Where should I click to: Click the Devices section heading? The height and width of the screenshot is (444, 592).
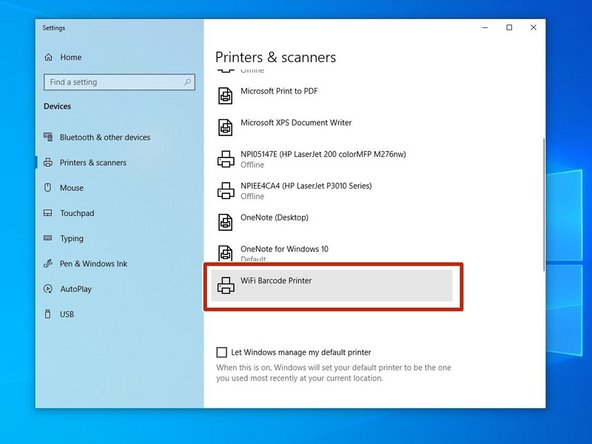click(x=57, y=106)
